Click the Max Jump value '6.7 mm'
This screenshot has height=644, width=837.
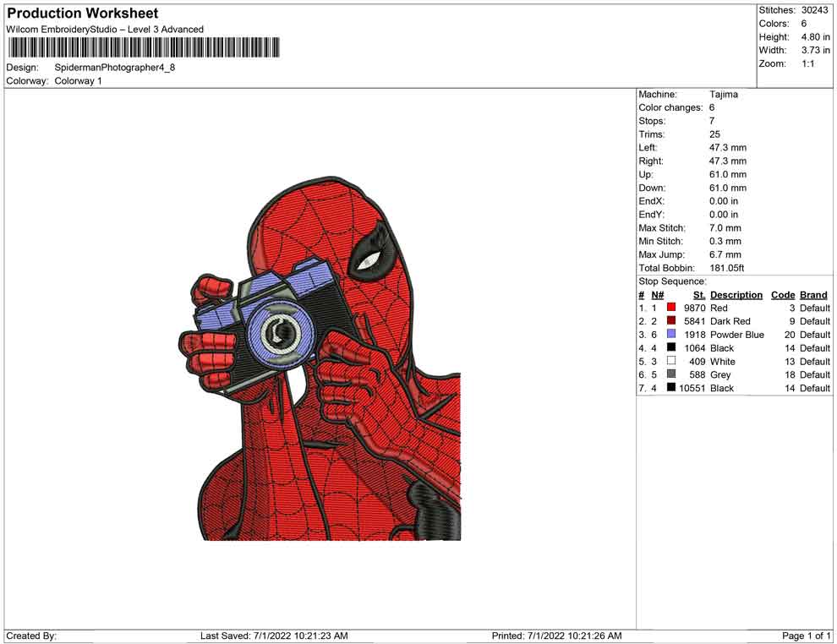(x=725, y=254)
